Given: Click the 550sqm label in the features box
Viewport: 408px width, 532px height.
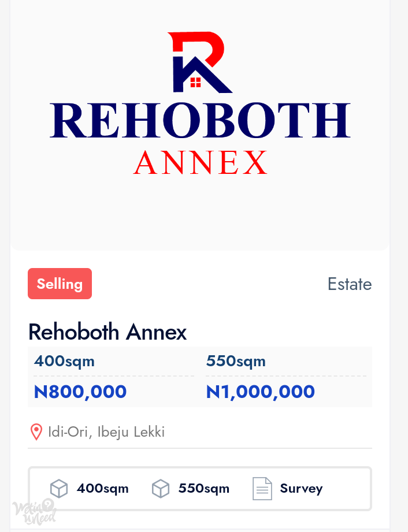Looking at the screenshot, I should click(204, 489).
